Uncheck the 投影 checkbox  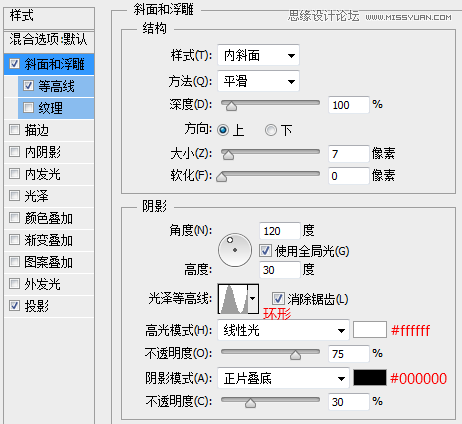point(14,305)
